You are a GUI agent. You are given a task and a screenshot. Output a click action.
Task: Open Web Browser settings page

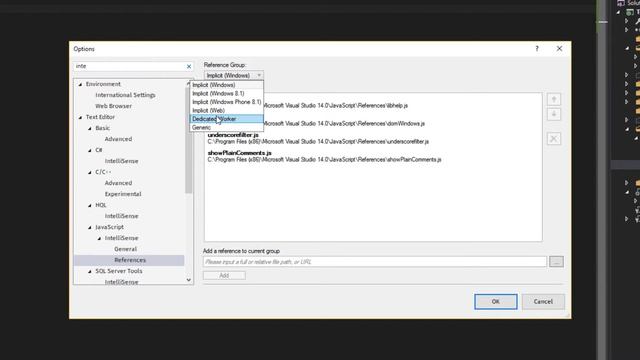113,106
